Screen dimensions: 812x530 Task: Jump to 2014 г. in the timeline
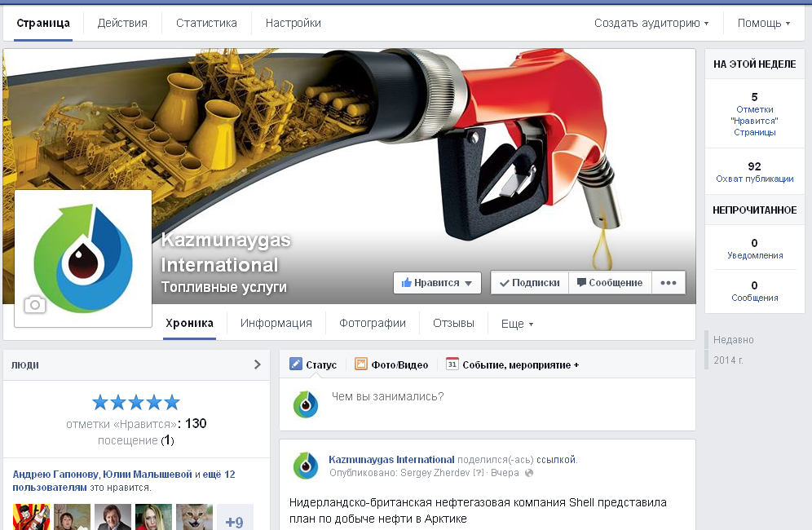coord(728,360)
